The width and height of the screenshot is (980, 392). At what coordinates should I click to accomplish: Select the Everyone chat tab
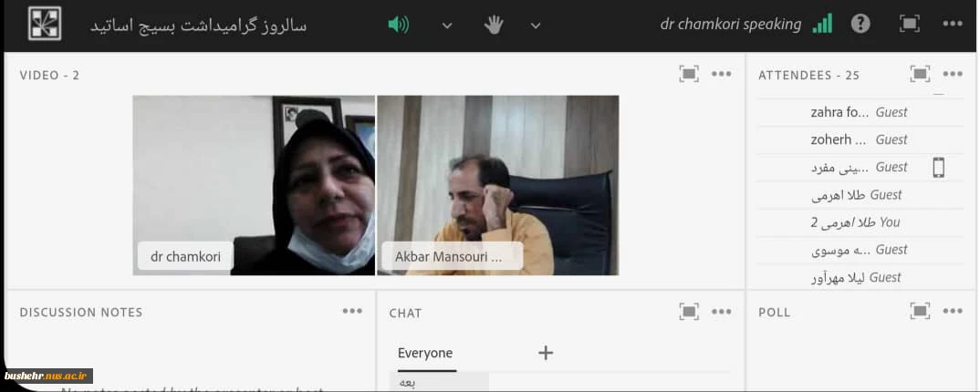pos(425,354)
